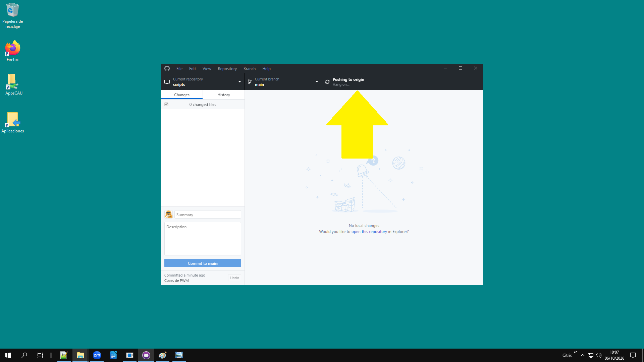
Task: Click the Pushing to origin sync button
Action: (x=360, y=81)
